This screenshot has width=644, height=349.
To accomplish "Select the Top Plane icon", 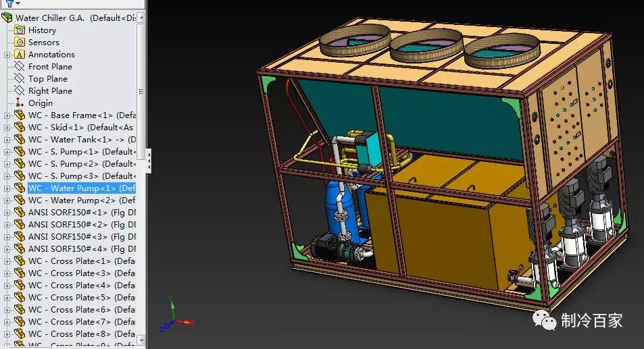I will point(20,79).
